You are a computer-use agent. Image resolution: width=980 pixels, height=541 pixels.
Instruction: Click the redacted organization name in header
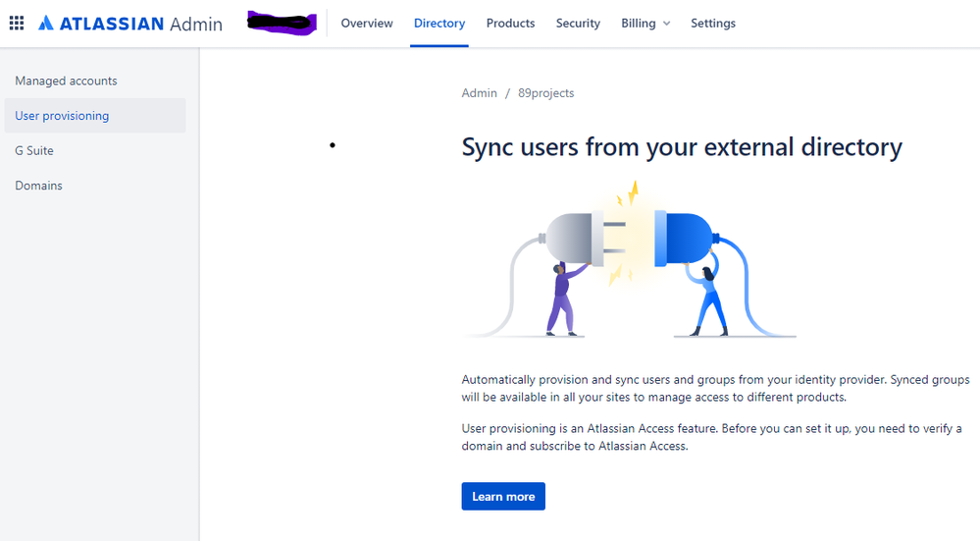point(282,24)
